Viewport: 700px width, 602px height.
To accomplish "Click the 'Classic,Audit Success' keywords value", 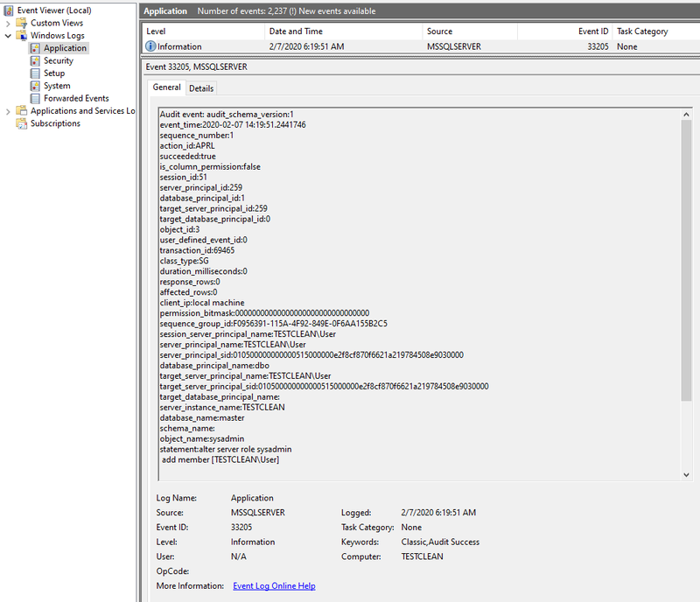I will pyautogui.click(x=440, y=542).
